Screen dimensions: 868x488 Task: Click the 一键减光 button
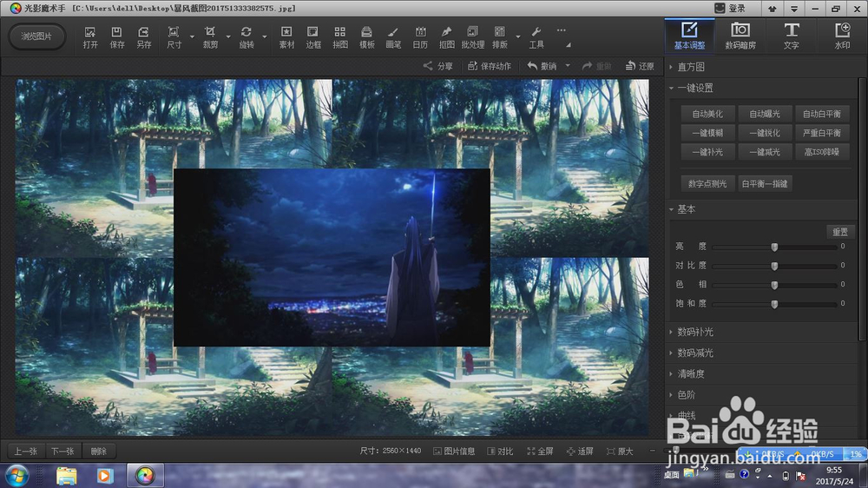pyautogui.click(x=765, y=152)
